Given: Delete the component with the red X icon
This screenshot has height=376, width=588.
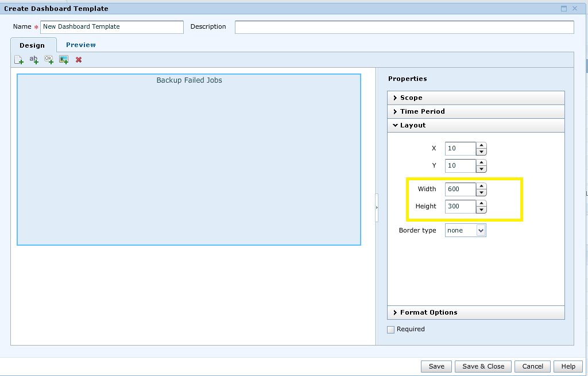Looking at the screenshot, I should (x=79, y=59).
